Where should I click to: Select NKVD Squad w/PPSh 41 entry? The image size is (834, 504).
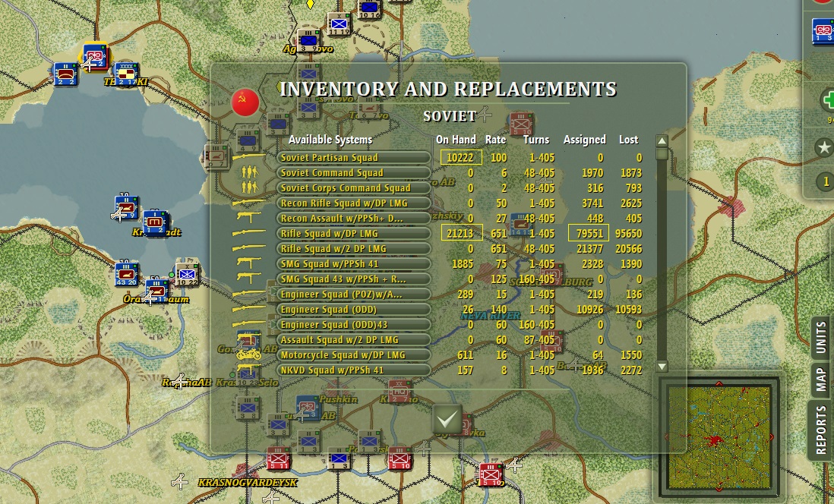coord(354,370)
